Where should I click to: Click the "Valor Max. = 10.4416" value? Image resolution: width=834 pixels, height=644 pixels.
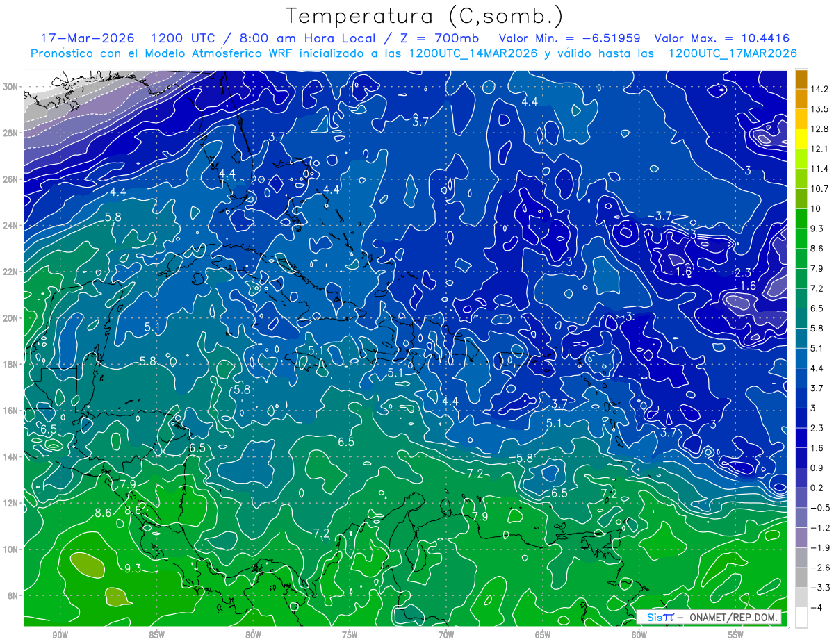click(721, 38)
